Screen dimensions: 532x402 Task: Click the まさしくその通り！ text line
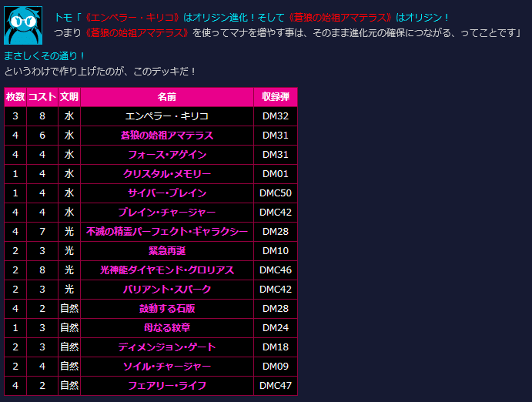[44, 56]
